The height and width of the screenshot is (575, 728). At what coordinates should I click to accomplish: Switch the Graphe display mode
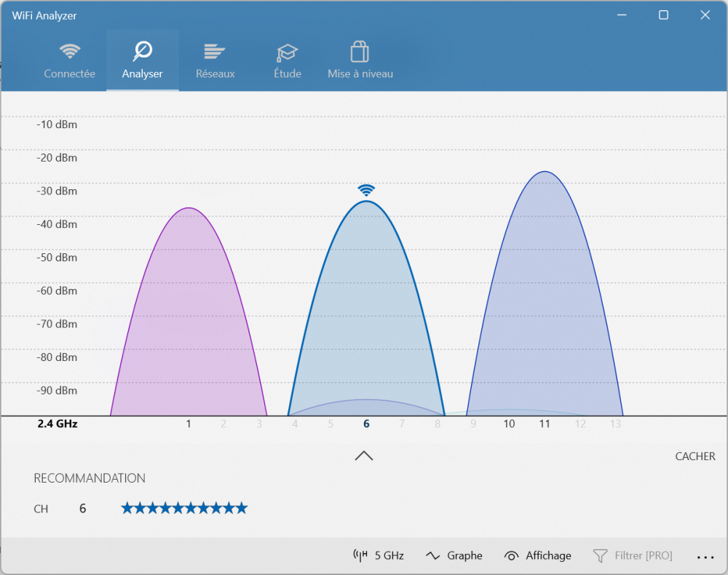point(454,555)
